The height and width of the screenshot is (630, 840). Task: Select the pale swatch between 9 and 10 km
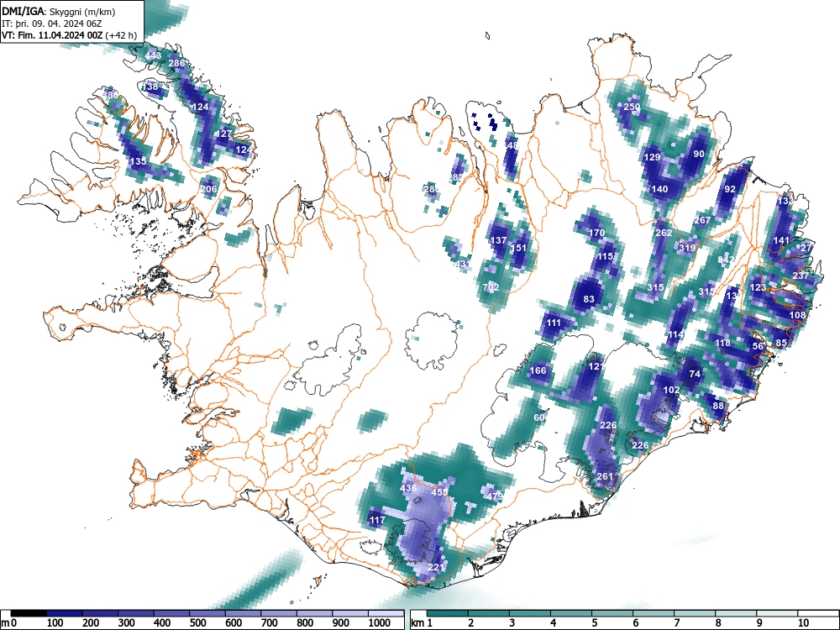pyautogui.click(x=777, y=613)
